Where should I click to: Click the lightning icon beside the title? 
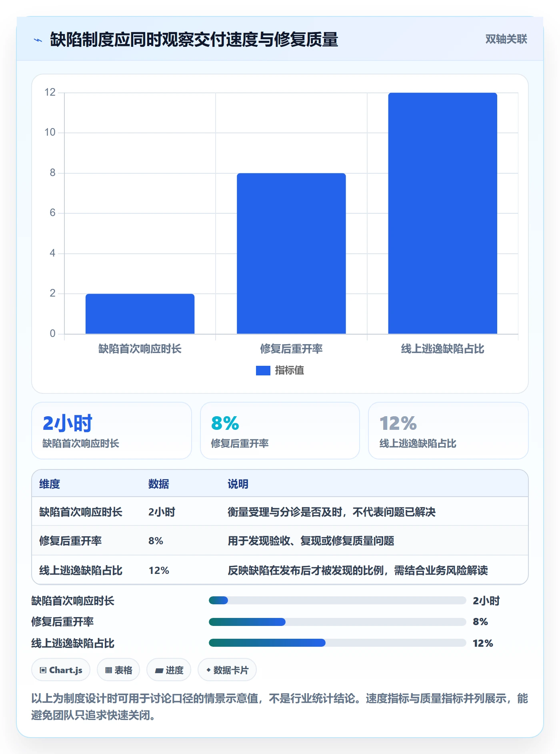tap(38, 40)
